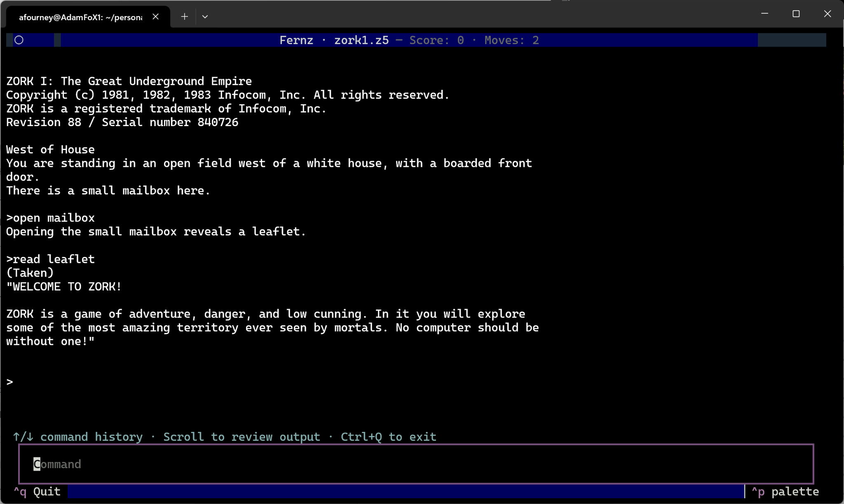Click the 'Ctrl+Q to exit' hint text

[388, 436]
